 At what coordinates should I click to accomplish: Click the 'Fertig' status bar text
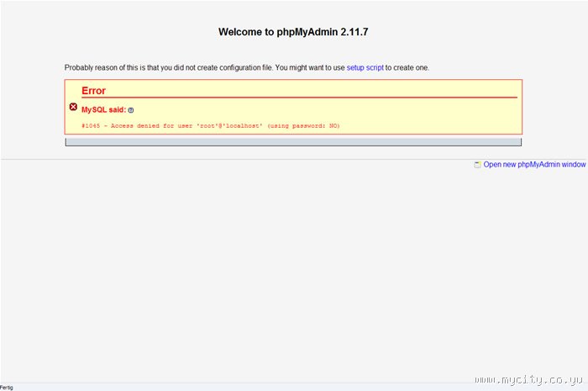pos(7,388)
